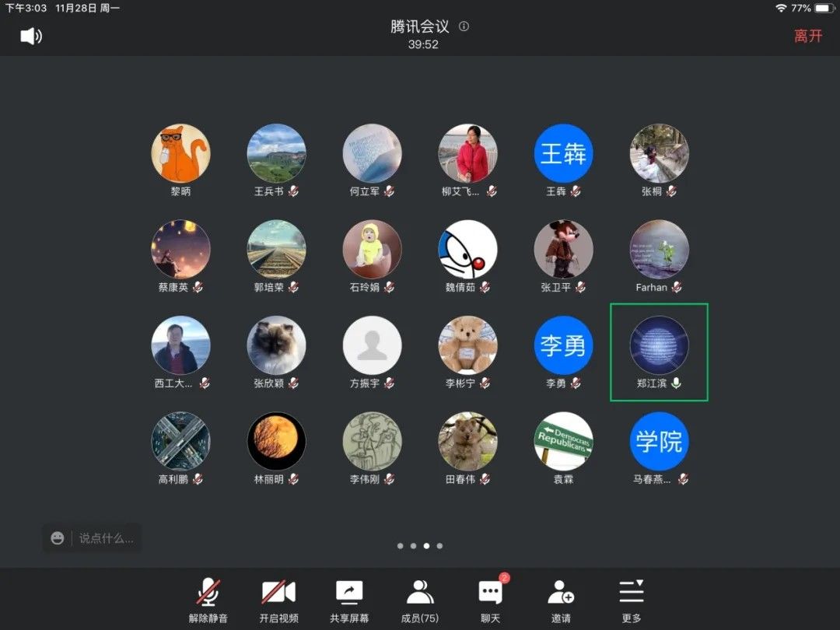
Task: Tap the 马春燕 学院 avatar
Action: pos(659,441)
